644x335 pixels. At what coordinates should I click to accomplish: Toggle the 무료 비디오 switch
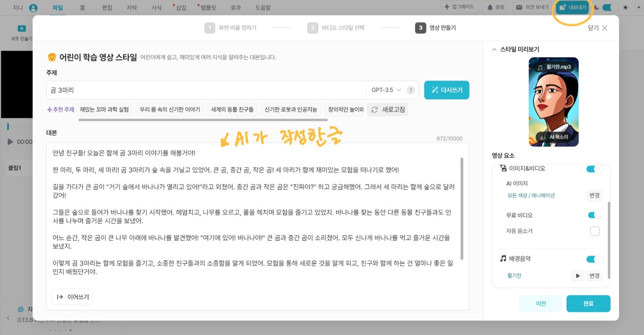[595, 215]
